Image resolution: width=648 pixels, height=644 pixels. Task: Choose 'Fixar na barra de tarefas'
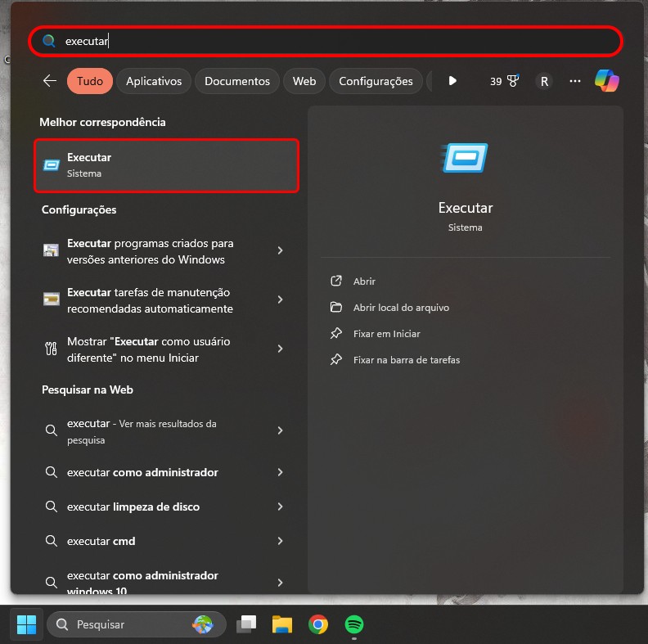click(406, 359)
